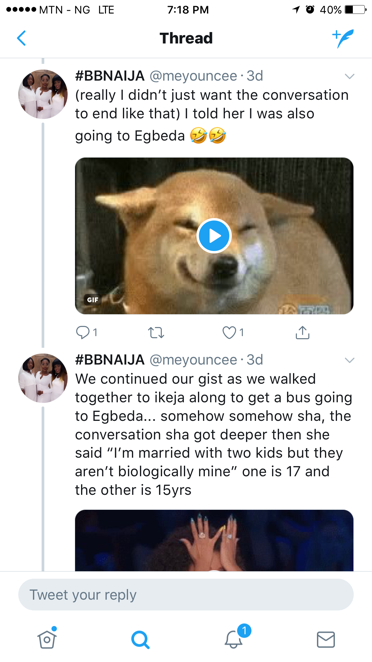Expand options chevron on second tweet
372x662 pixels.
(349, 360)
